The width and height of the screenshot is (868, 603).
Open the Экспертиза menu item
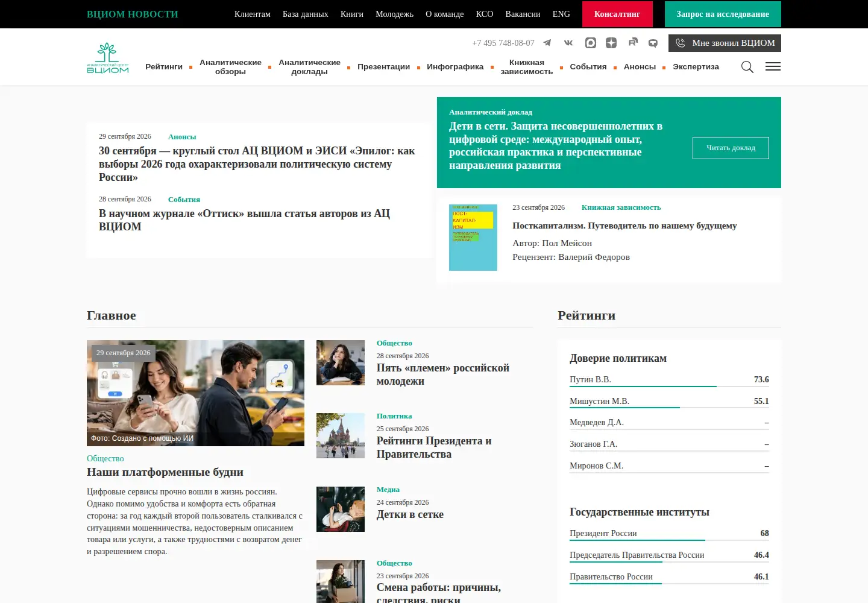click(x=696, y=67)
